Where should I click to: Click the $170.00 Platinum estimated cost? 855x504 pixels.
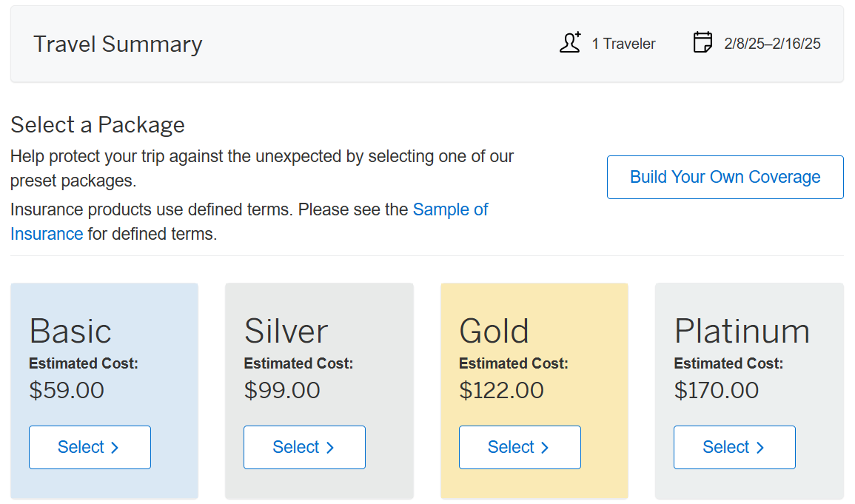tap(716, 389)
